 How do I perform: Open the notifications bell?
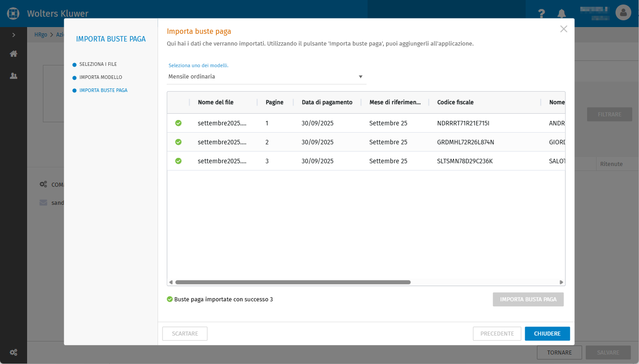562,14
